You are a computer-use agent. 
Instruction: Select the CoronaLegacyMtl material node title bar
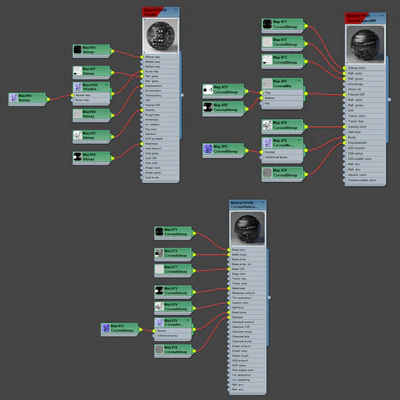click(365, 18)
